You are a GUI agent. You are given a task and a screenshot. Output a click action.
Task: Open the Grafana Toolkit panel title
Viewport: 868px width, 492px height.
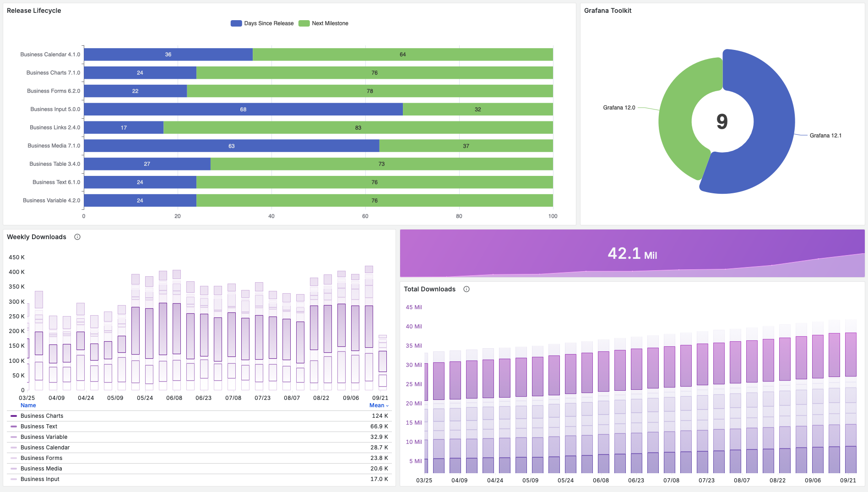coord(608,11)
